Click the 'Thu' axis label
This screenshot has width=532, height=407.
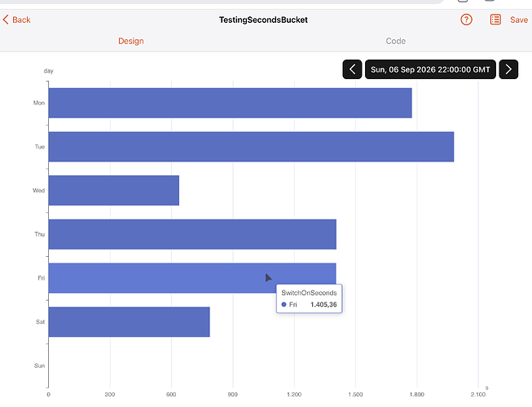[x=40, y=234]
